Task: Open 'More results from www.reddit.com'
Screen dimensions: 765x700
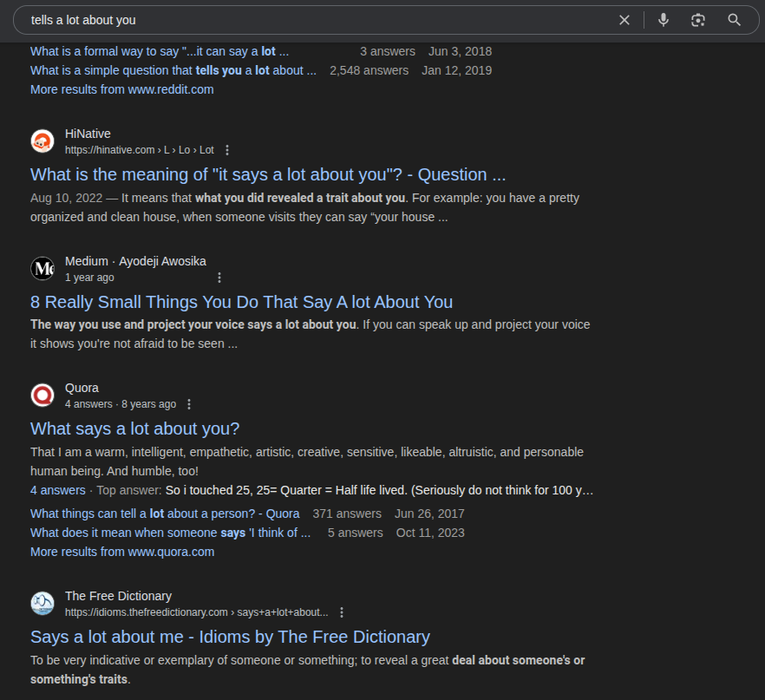Action: click(x=122, y=89)
